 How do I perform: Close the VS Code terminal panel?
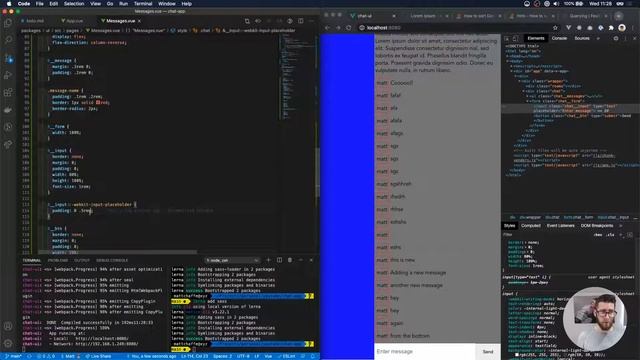tap(311, 260)
